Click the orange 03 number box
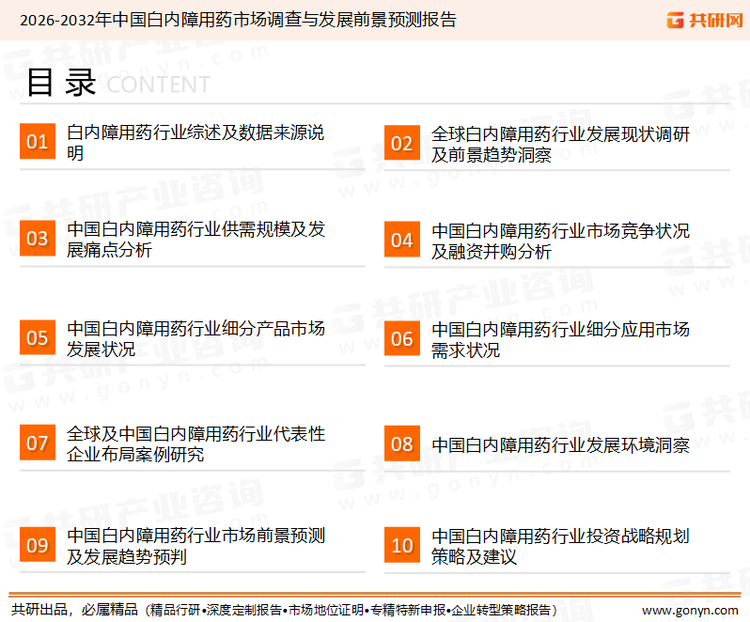 tap(37, 238)
